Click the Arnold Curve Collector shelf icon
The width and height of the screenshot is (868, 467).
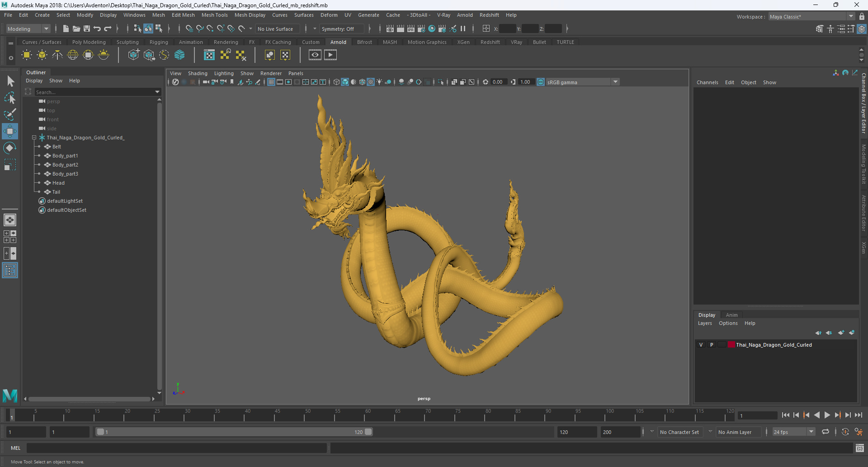(x=164, y=55)
